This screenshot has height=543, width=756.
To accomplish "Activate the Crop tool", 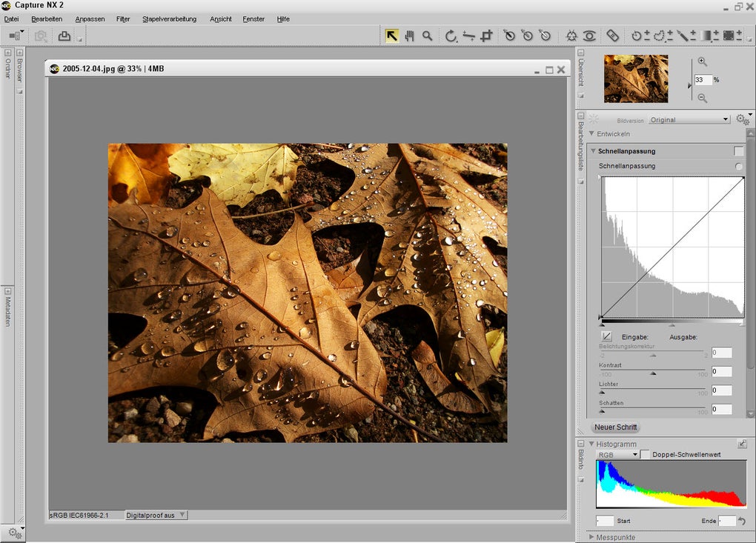I will pyautogui.click(x=486, y=36).
